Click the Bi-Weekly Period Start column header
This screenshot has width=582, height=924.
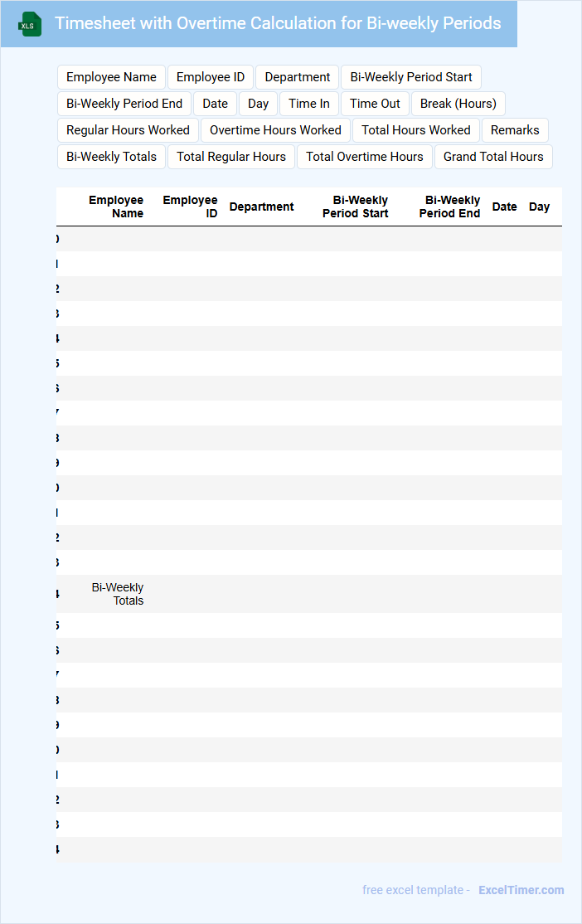(355, 207)
